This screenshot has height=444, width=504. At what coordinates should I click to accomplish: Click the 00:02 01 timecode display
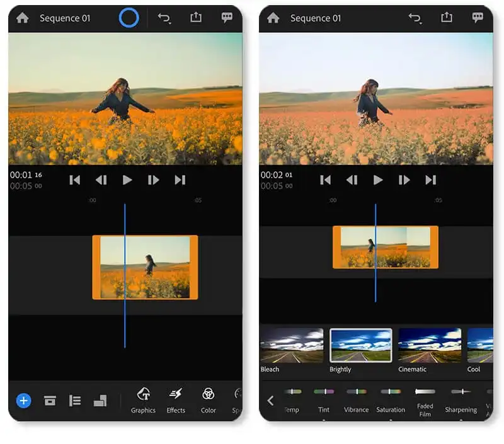tap(277, 175)
